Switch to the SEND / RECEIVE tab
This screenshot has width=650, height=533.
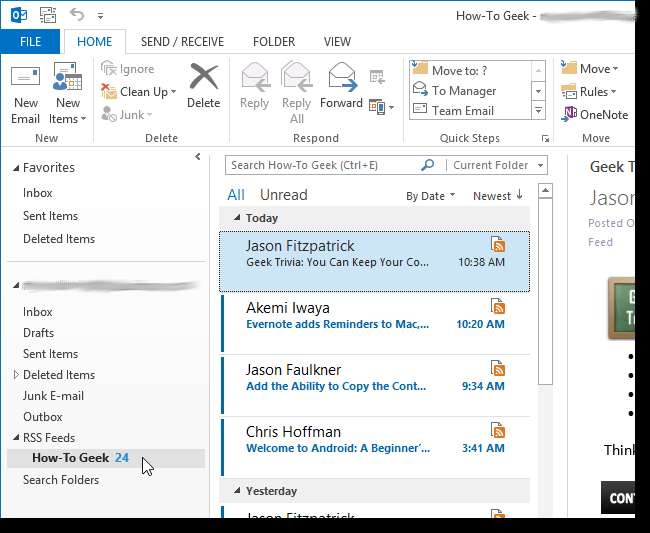[182, 42]
